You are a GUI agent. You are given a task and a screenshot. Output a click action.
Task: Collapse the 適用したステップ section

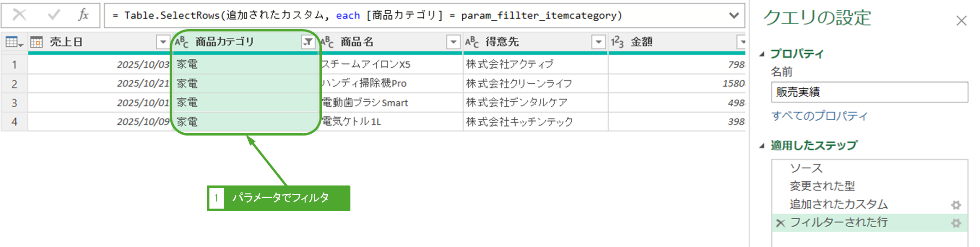pyautogui.click(x=762, y=146)
